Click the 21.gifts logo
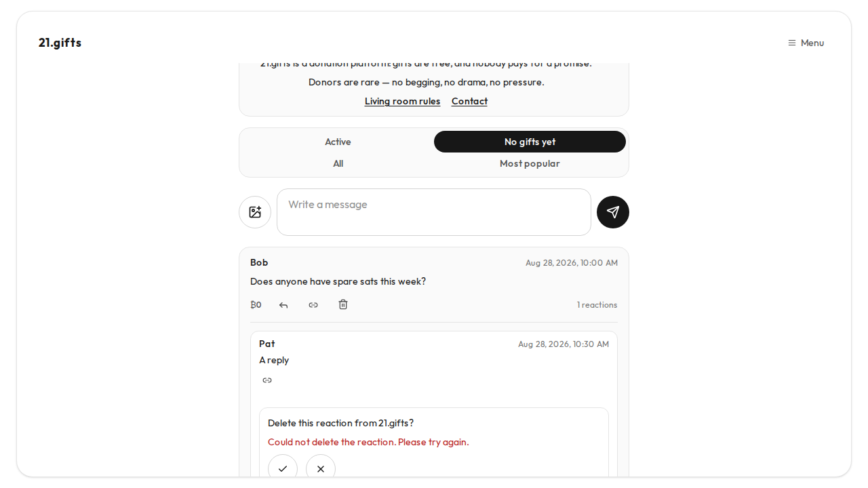This screenshot has width=868, height=488. pos(60,43)
